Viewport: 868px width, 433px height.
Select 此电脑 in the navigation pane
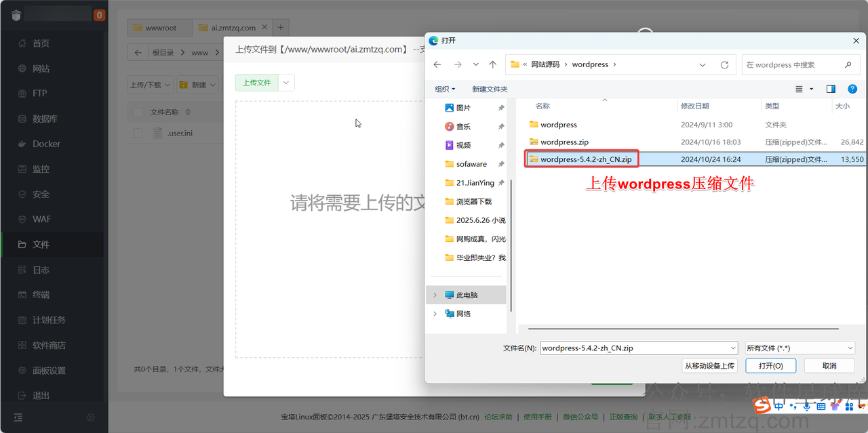coord(467,295)
